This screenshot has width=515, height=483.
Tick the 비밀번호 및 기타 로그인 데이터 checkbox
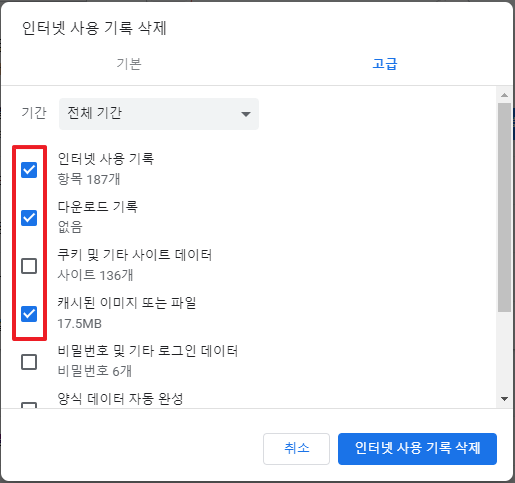coord(29,362)
